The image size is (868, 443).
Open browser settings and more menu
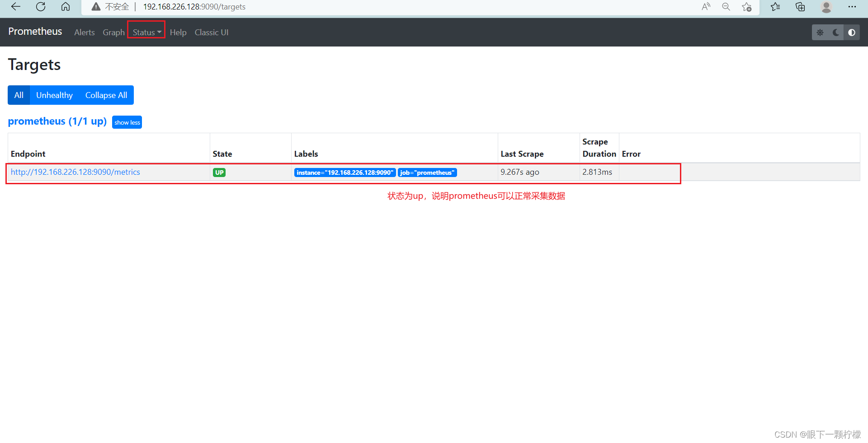[x=852, y=7]
